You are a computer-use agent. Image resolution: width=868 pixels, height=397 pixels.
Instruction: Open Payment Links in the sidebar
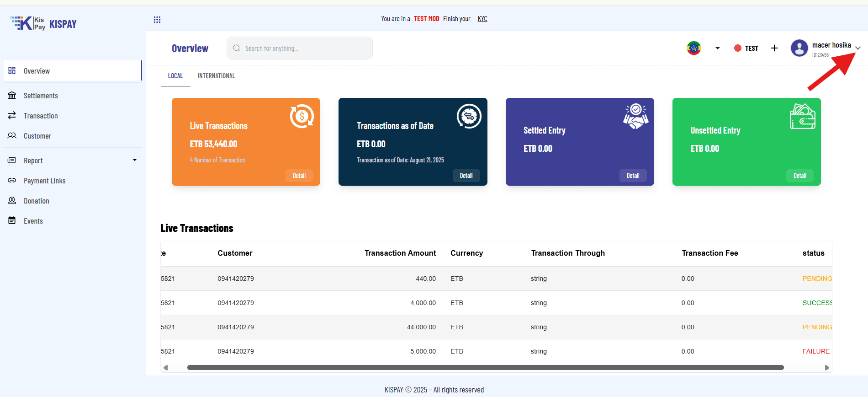click(73, 181)
